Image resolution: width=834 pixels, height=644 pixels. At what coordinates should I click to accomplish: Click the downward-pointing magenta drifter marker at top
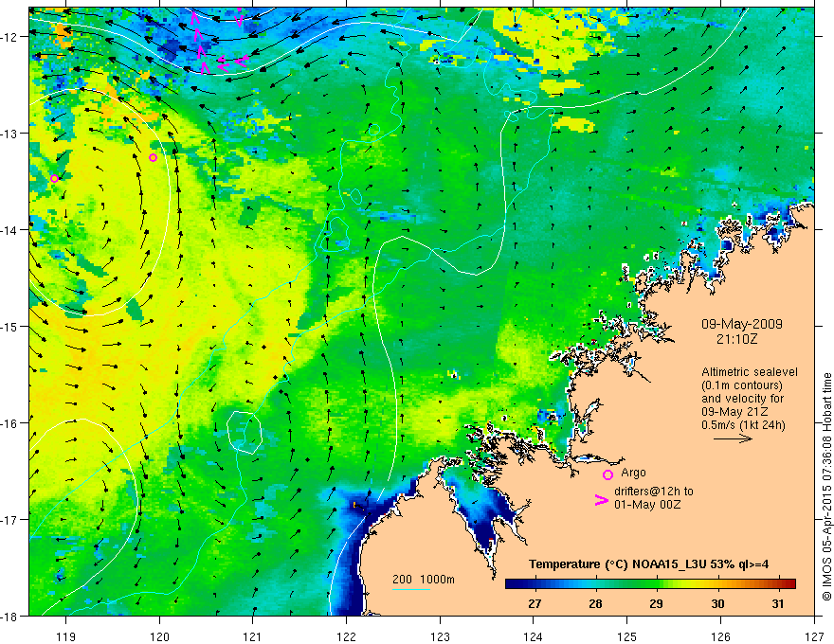240,20
